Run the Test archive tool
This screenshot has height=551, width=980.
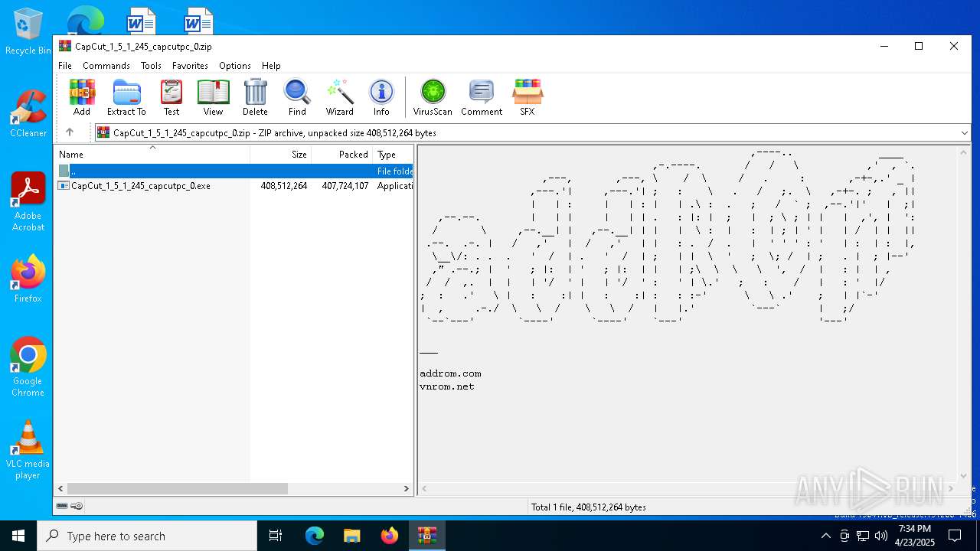(171, 97)
